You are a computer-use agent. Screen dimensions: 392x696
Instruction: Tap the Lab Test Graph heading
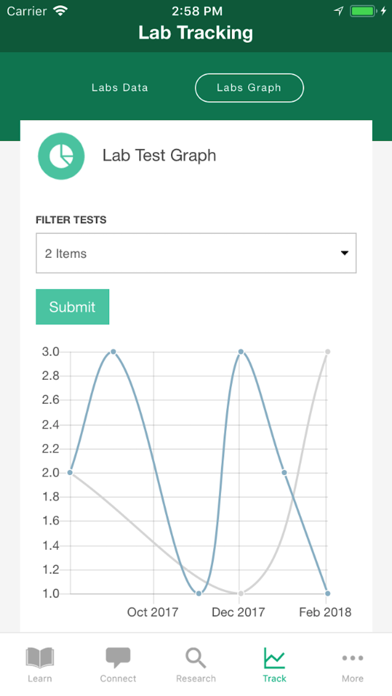coord(159,155)
